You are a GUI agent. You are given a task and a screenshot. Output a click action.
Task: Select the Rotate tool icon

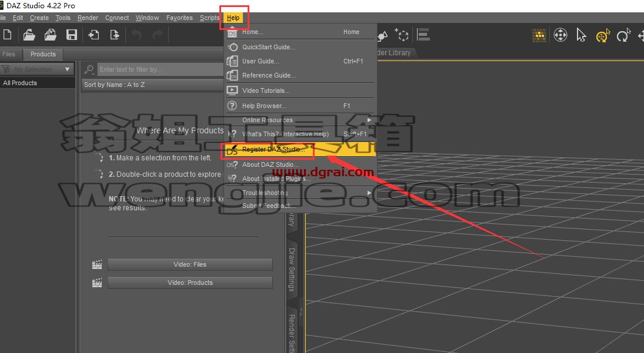[x=623, y=35]
